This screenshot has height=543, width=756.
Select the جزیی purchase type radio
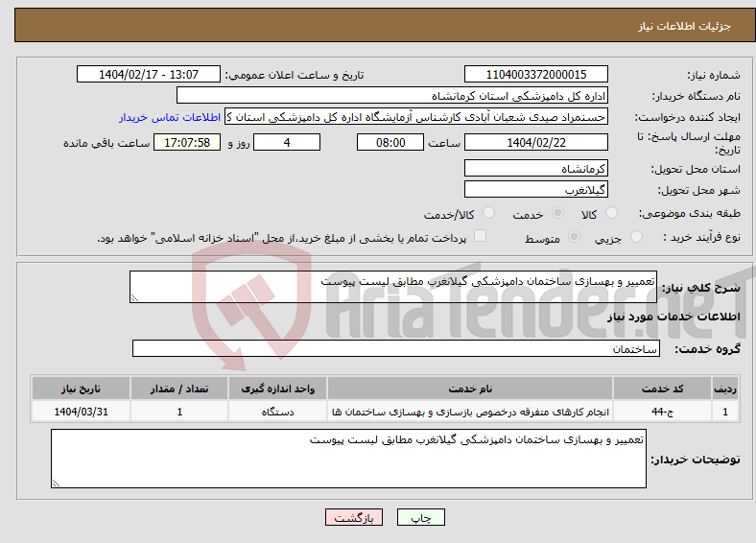(636, 236)
